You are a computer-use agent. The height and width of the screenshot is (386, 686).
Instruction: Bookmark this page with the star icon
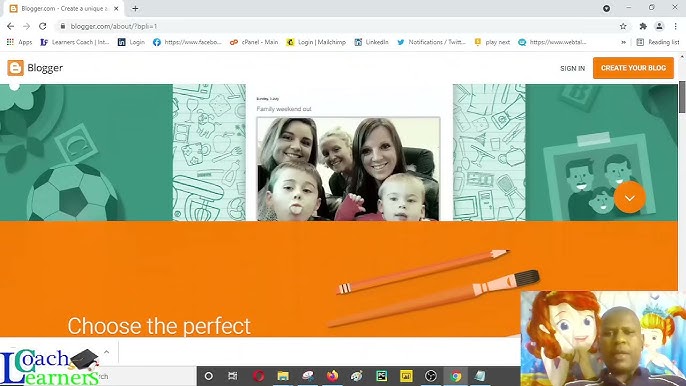[x=623, y=26]
